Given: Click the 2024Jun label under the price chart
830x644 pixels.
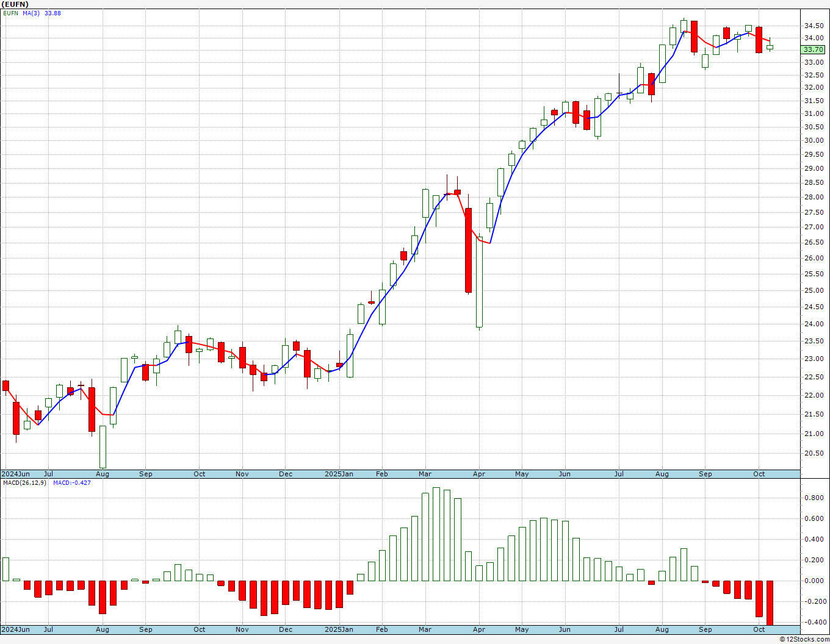Looking at the screenshot, I should click(x=16, y=474).
